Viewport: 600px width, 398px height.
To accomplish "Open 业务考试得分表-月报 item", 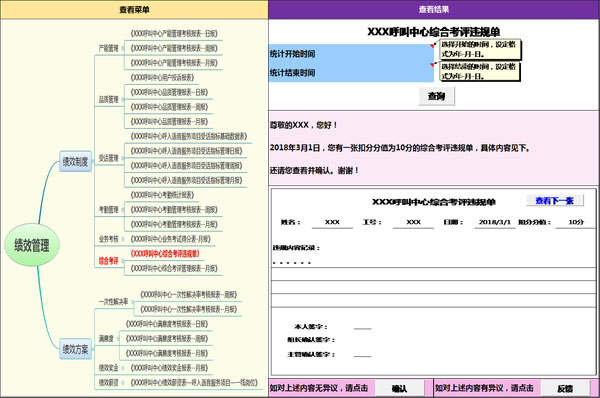I will pos(171,239).
